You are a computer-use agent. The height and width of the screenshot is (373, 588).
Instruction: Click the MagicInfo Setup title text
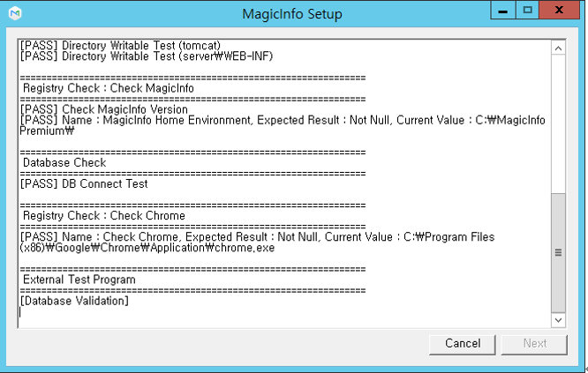(x=292, y=15)
